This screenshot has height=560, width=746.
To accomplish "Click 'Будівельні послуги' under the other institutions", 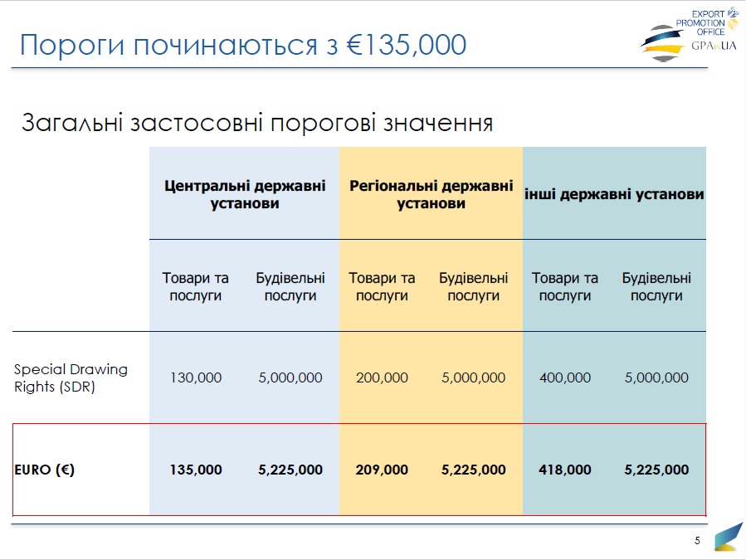I will pos(656,286).
